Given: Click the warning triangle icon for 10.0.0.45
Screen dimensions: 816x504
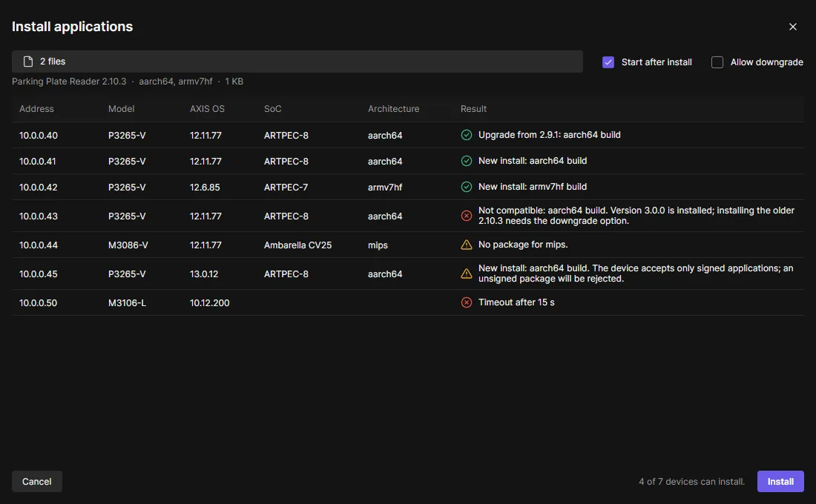Looking at the screenshot, I should (467, 273).
